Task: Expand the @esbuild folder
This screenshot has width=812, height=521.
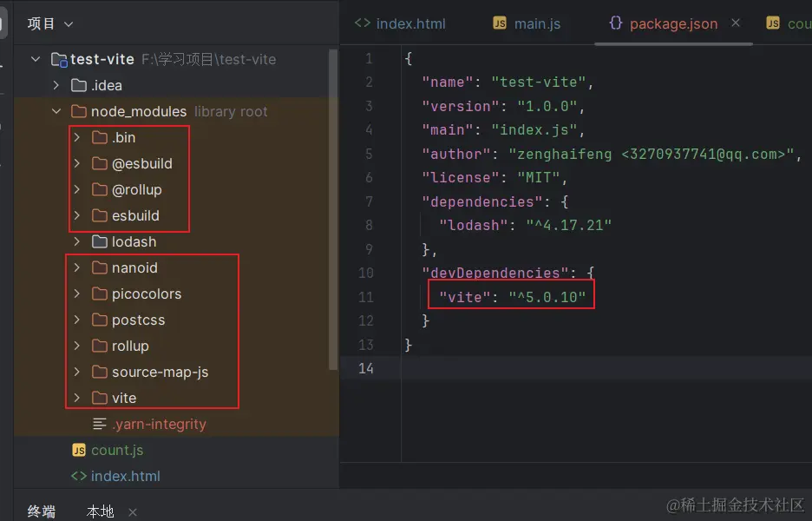Action: click(x=76, y=163)
